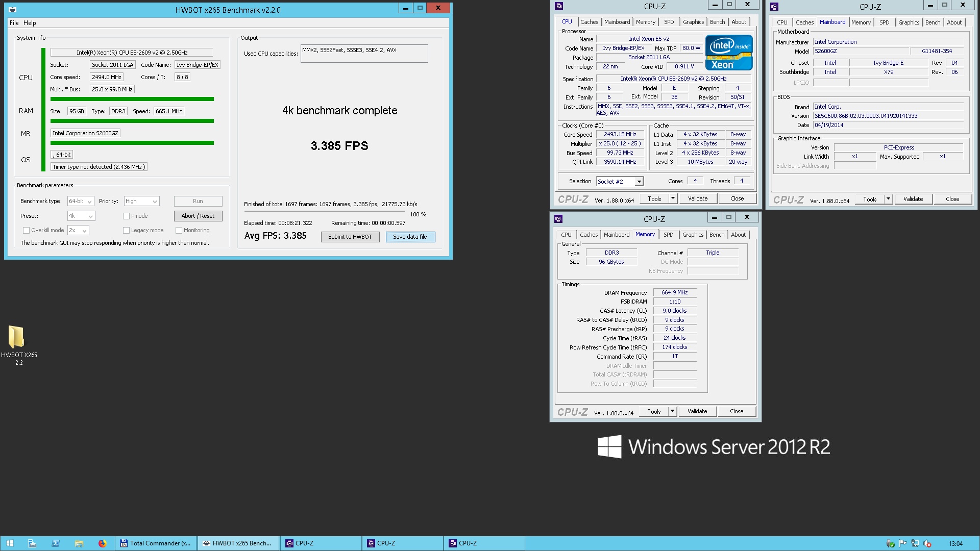The height and width of the screenshot is (551, 980).
Task: Open the File menu in HWBOT
Action: pos(14,23)
